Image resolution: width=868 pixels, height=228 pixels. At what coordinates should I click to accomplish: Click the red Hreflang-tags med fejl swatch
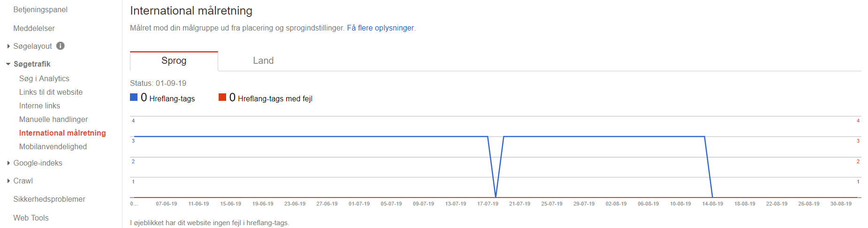click(222, 98)
